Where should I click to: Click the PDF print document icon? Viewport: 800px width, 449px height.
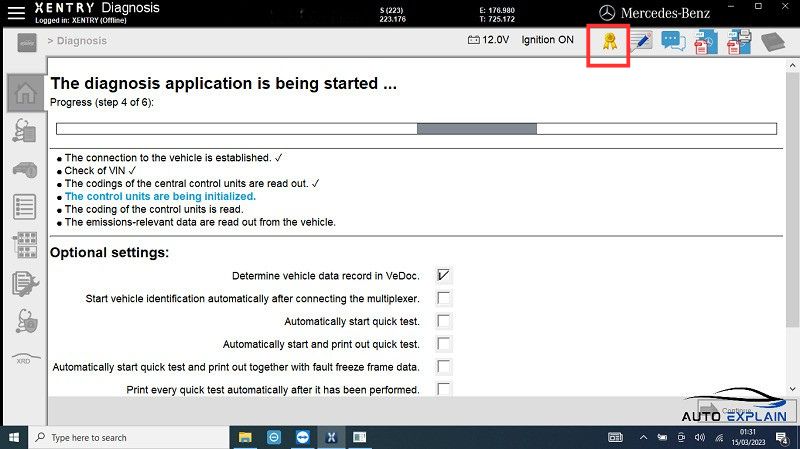(x=739, y=42)
